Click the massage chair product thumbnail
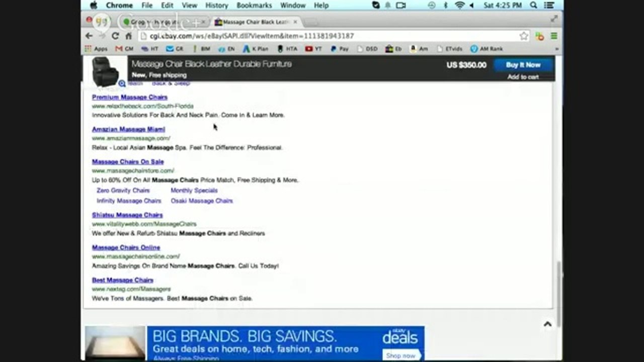Viewport: 644px width, 362px height. [106, 71]
